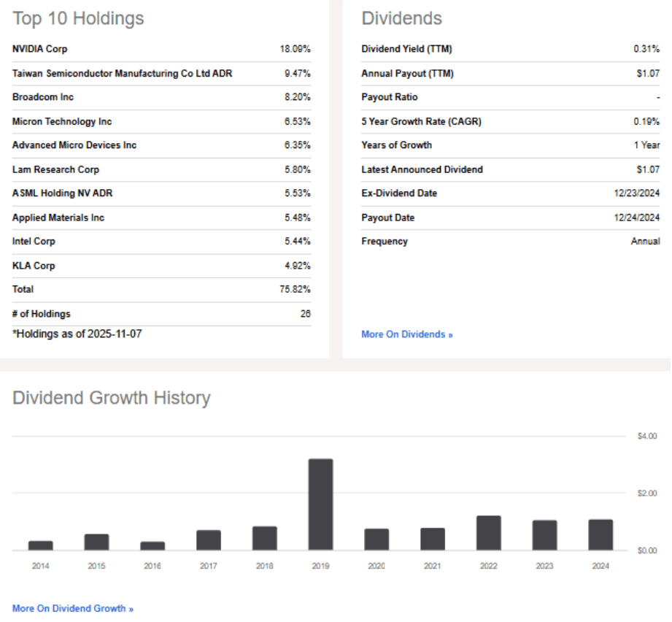Select the 2022 bar in the dividend chart

coord(489,533)
